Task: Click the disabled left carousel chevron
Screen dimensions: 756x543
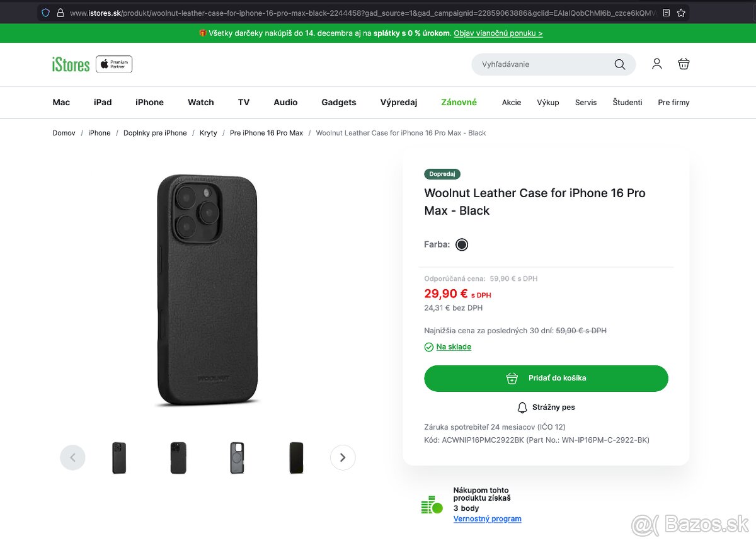Action: click(x=72, y=457)
